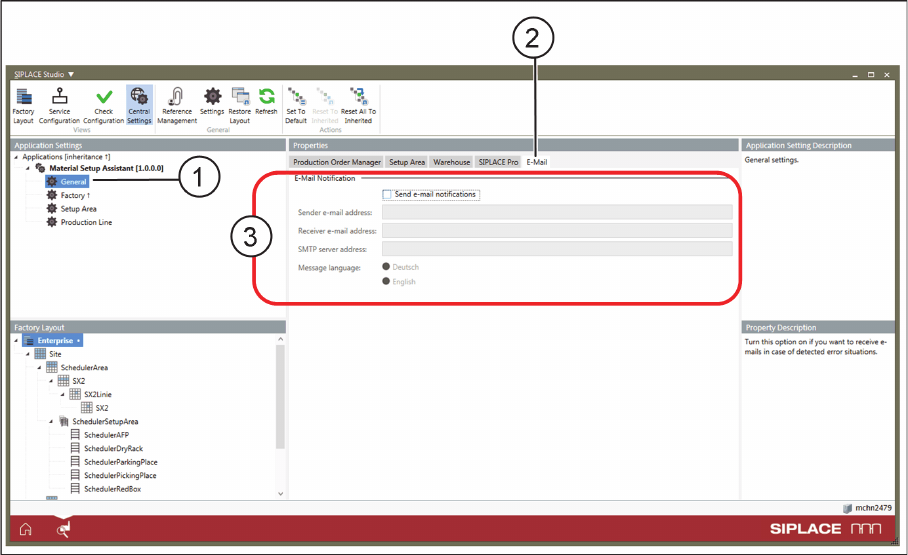Click Receiver e-mail address field
Viewport: 908px width, 555px height.
coord(557,231)
